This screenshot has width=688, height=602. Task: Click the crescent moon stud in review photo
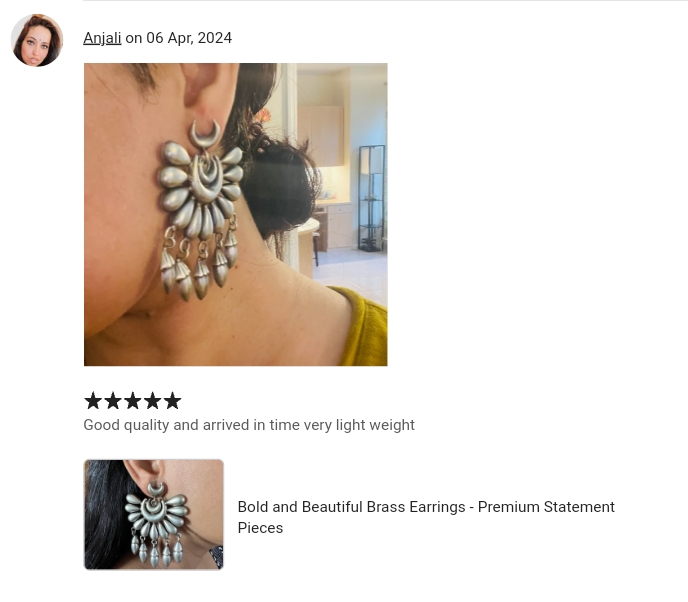point(204,134)
